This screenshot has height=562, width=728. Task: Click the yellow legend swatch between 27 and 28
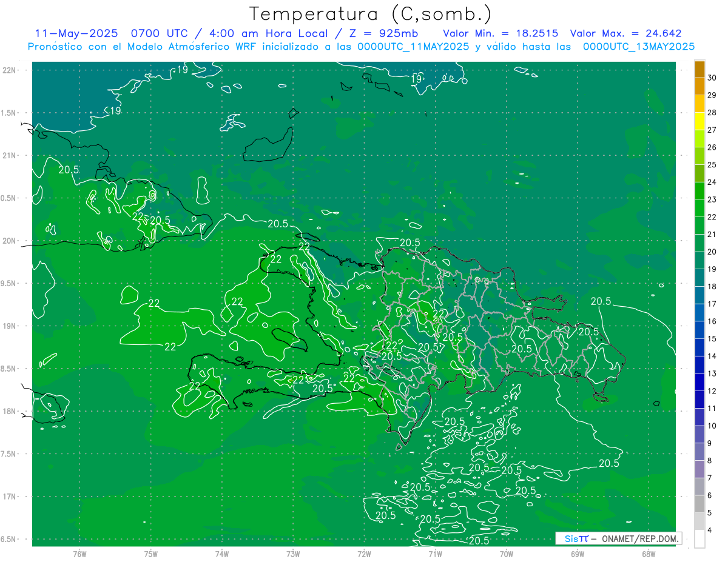coord(699,121)
